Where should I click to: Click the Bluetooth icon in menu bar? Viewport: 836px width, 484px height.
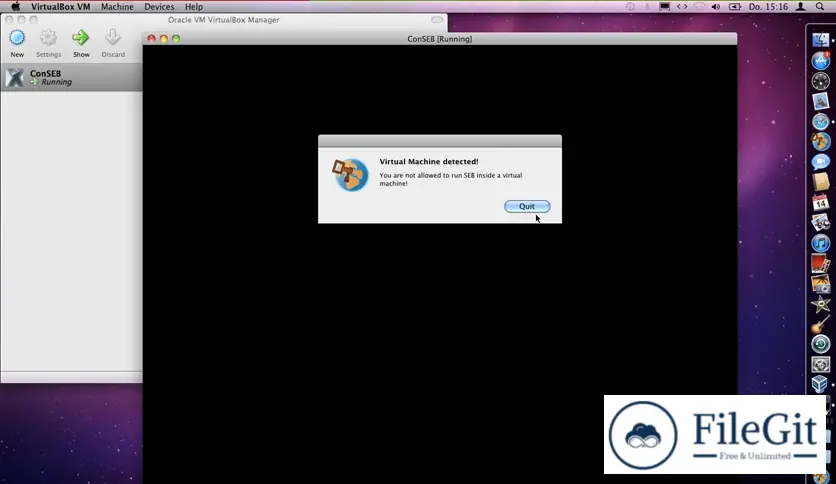point(647,6)
